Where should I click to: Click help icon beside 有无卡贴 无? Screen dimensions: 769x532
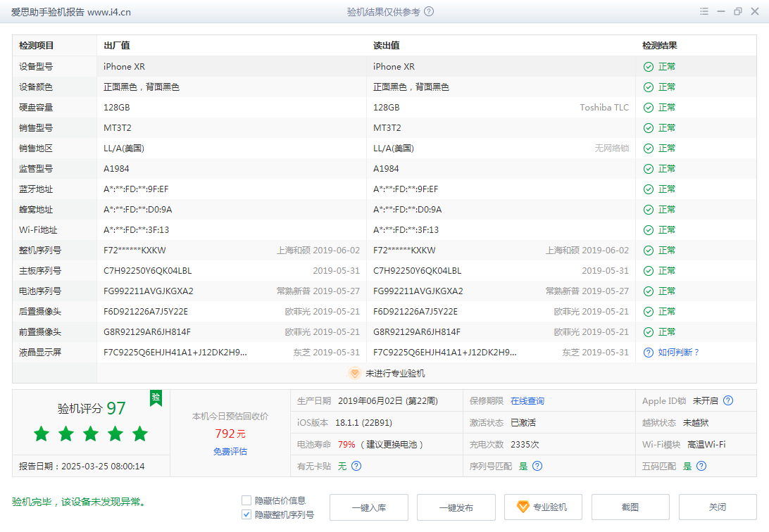[356, 466]
